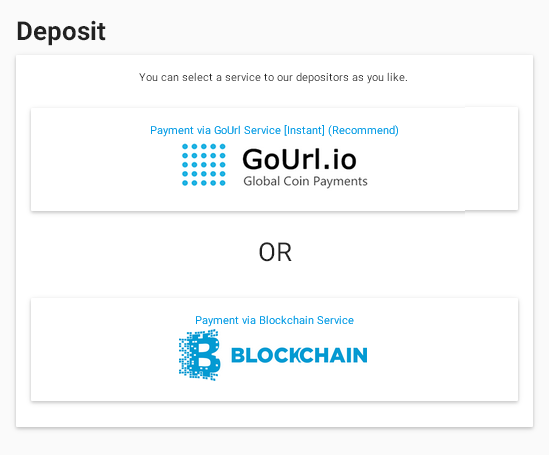Click the word 'Blockchain' in the payment link

286,320
